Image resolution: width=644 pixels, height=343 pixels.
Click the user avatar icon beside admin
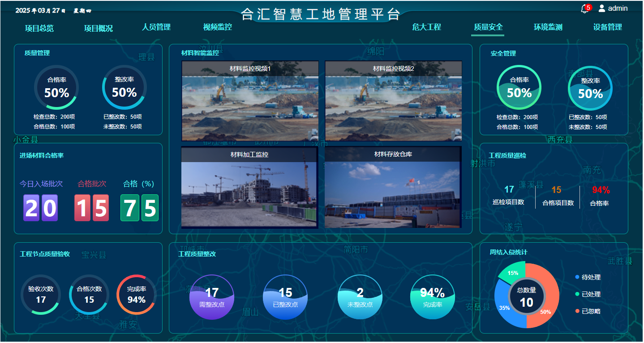point(602,8)
